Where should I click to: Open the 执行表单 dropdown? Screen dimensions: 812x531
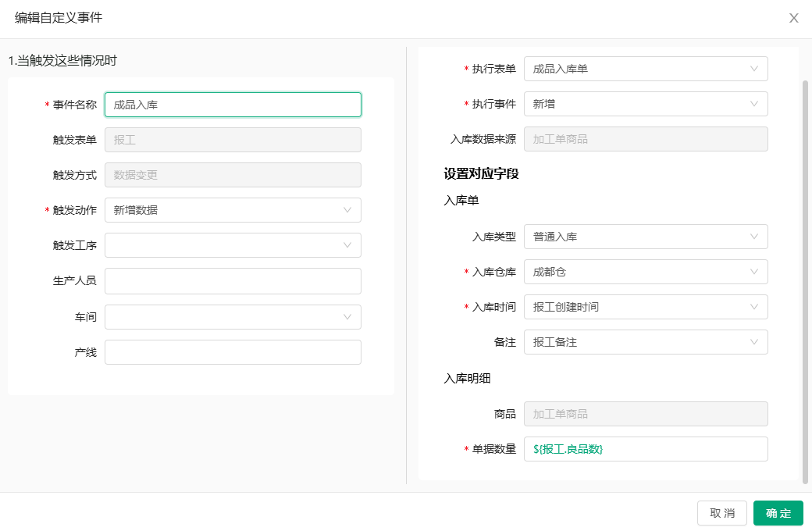coord(645,69)
